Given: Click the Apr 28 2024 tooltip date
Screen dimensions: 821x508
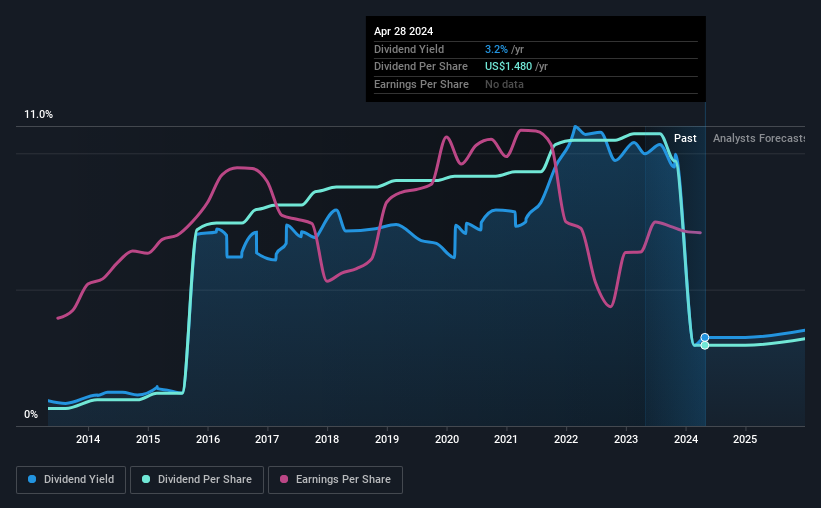Looking at the screenshot, I should [x=403, y=31].
